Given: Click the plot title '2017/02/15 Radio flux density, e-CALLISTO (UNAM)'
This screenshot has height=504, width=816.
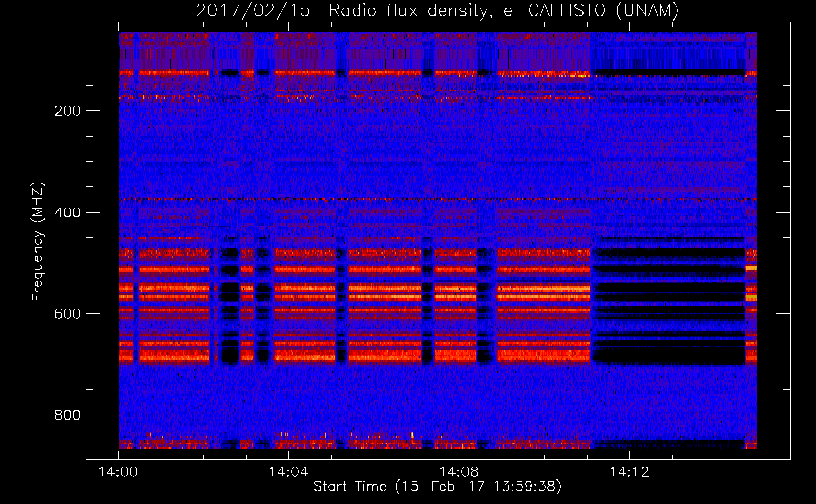Looking at the screenshot, I should coord(437,11).
